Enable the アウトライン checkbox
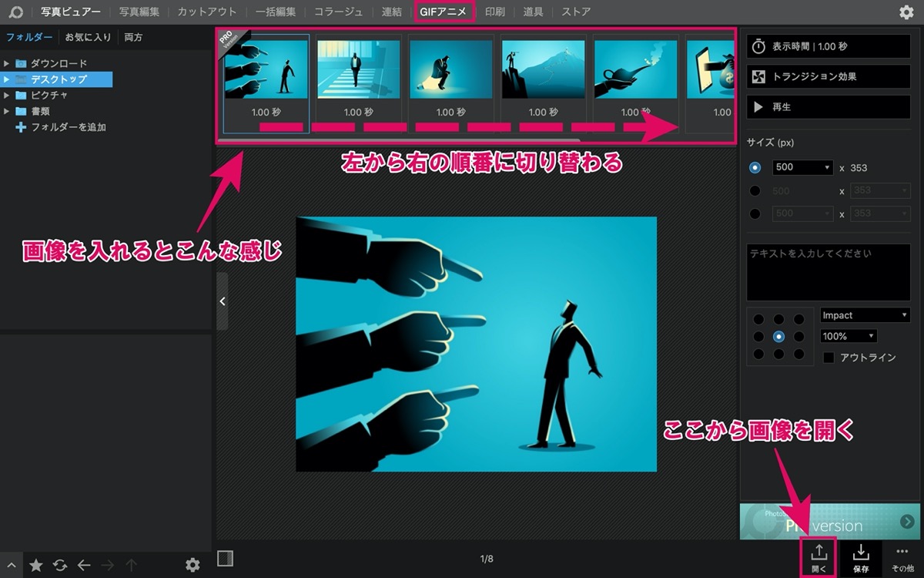The image size is (924, 578). [829, 358]
